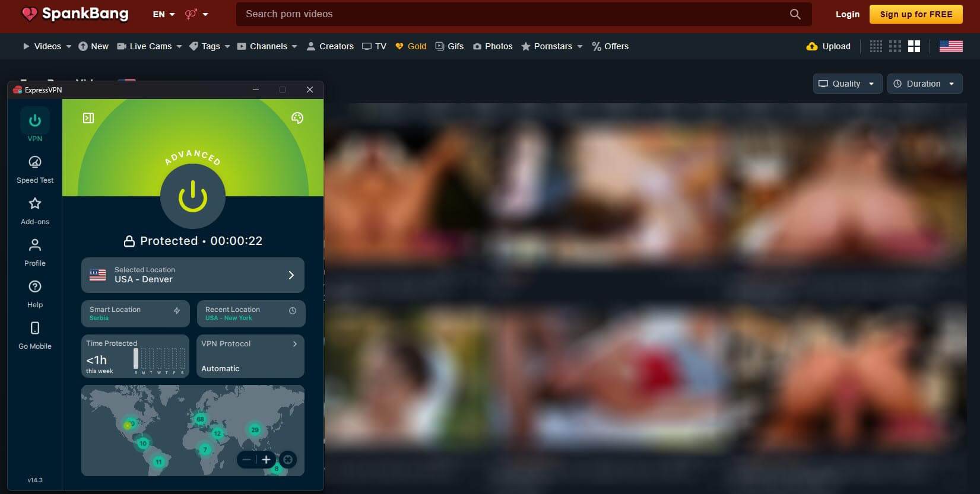The height and width of the screenshot is (494, 980).
Task: Click the Upload cloud icon
Action: [812, 46]
